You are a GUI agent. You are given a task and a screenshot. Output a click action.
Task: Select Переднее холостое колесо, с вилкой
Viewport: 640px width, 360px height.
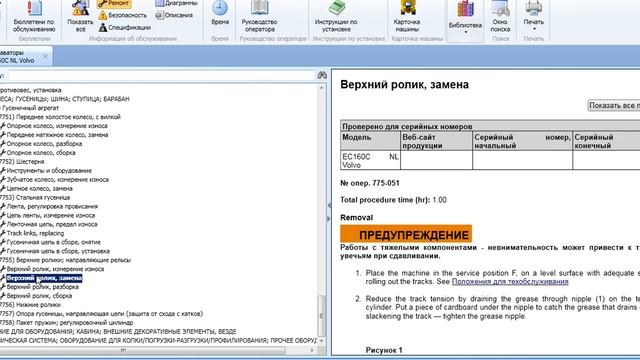[60, 117]
